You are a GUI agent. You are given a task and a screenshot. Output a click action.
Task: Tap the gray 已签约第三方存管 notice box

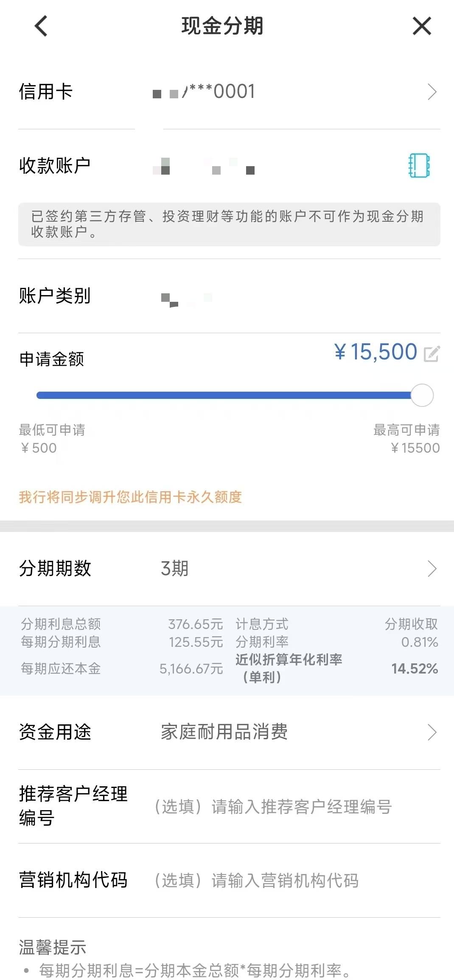click(229, 224)
